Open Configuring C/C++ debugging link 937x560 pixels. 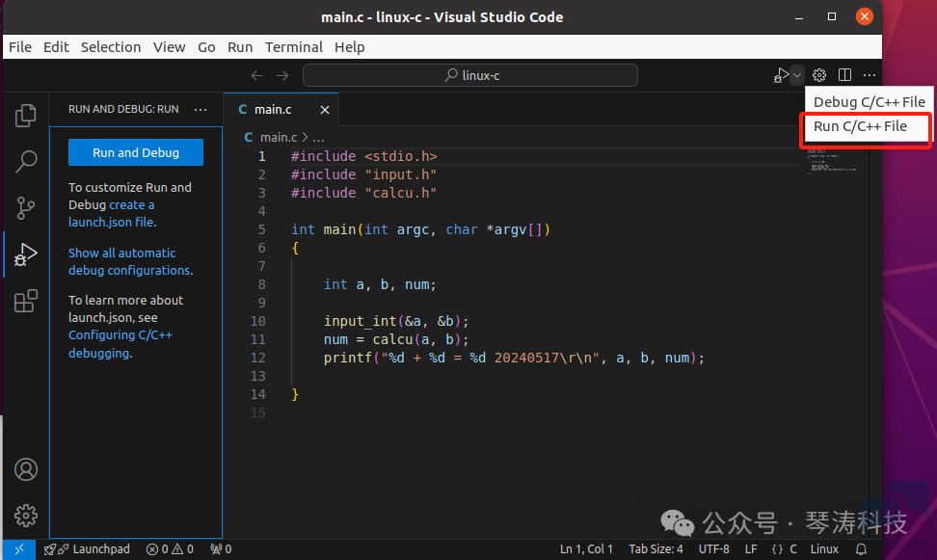[120, 344]
